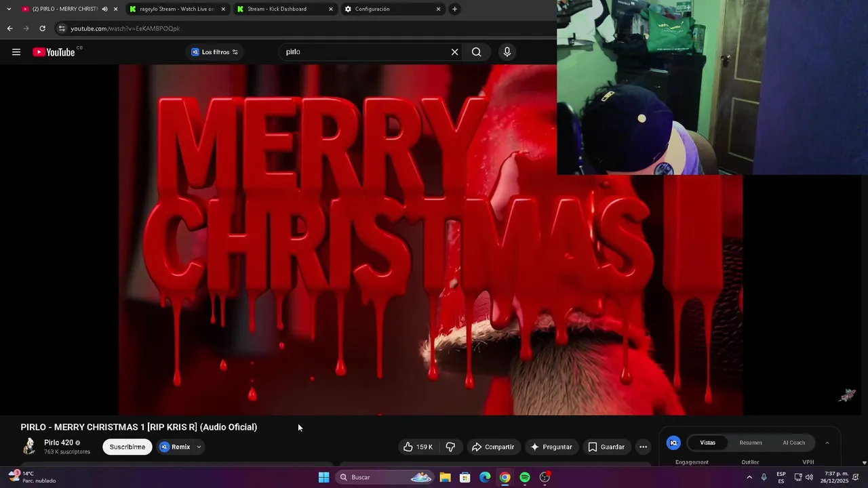Show hidden system tray icons
The image size is (868, 488).
pyautogui.click(x=749, y=477)
